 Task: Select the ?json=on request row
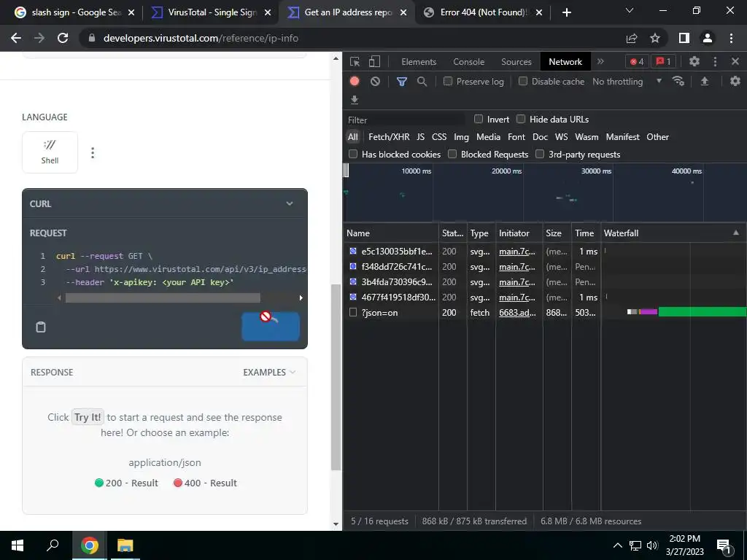coord(544,313)
